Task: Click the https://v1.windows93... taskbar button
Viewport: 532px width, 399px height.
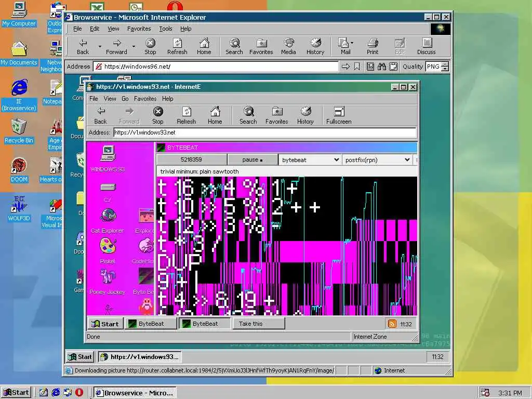Action: point(139,356)
